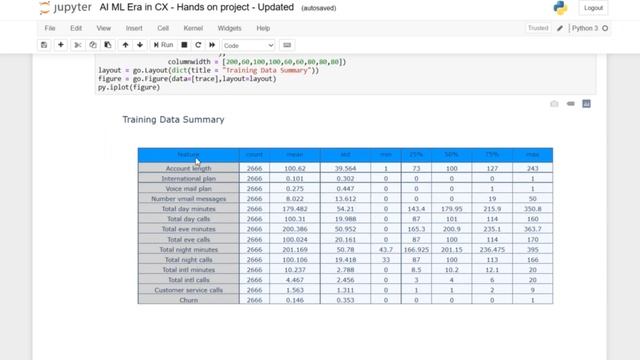Click the middle Plotly modebar icon
Viewport: 640px width, 360px height.
pyautogui.click(x=570, y=104)
